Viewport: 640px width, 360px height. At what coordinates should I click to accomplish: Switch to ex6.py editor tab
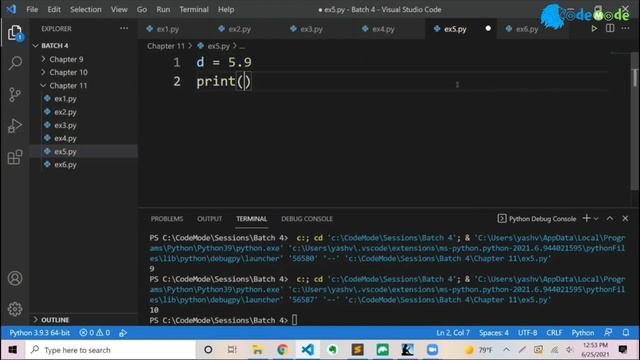527,29
